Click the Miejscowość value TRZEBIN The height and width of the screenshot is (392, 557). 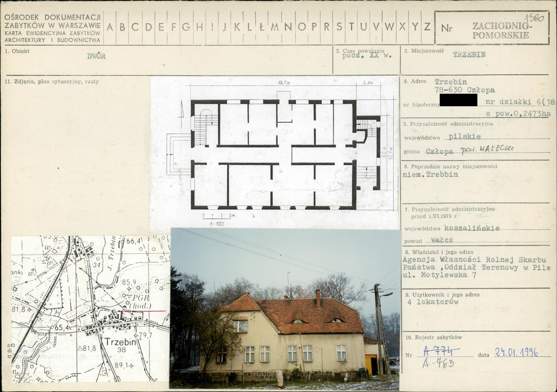[469, 54]
